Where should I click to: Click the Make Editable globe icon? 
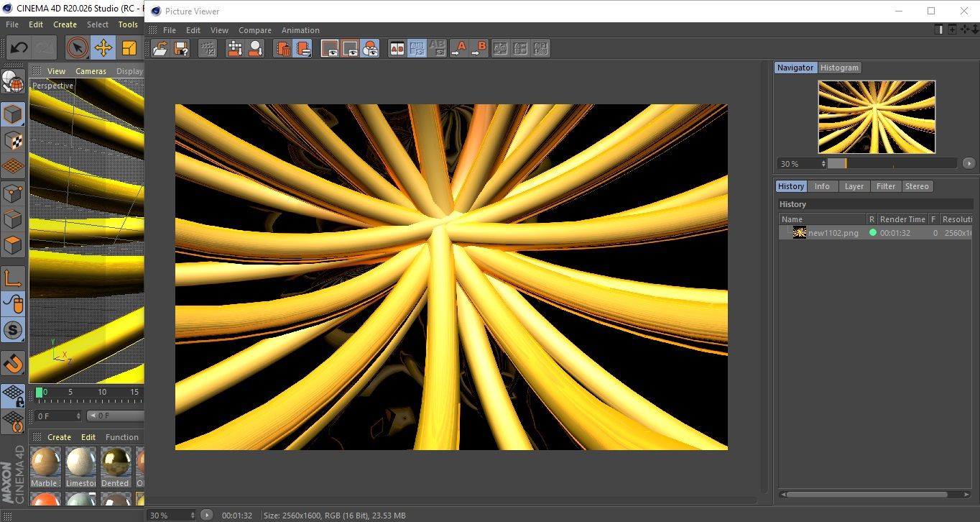[13, 82]
